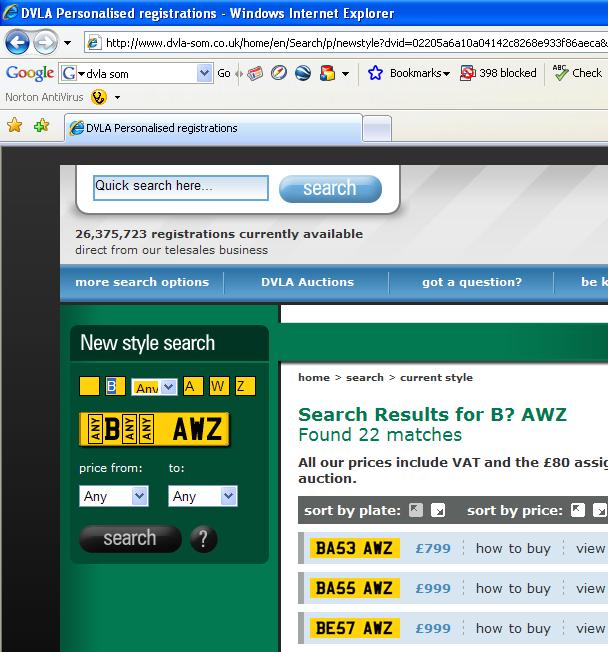The image size is (608, 652).
Task: Click the BA55 AWZ number plate
Action: coord(355,588)
